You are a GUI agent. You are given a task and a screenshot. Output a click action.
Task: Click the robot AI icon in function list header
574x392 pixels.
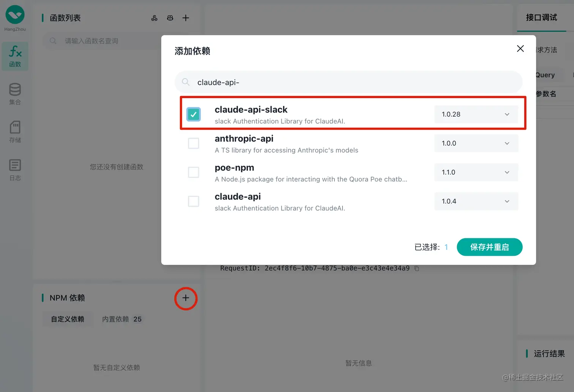click(170, 18)
